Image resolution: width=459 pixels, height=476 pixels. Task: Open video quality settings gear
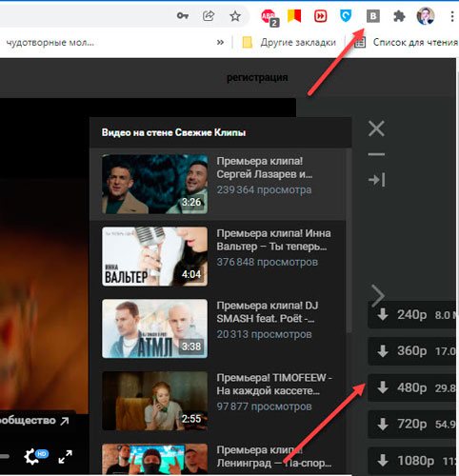[33, 457]
